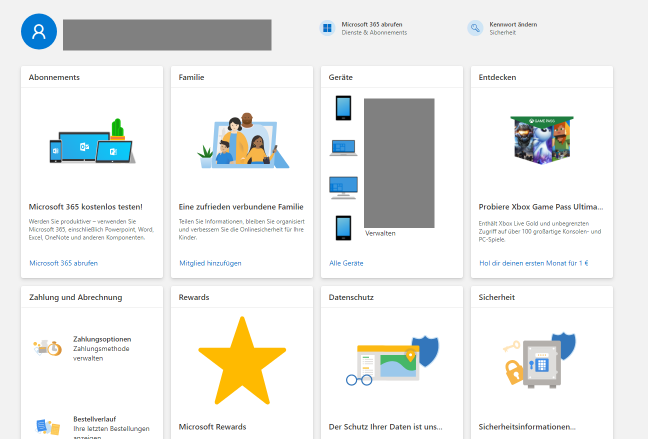Open the Sicherheit card heading
The image size is (648, 439).
click(497, 297)
